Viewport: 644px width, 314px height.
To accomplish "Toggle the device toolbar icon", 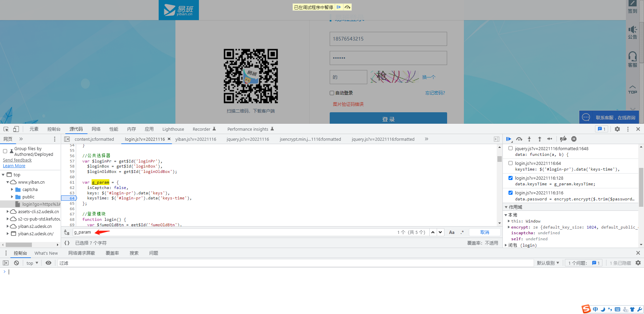I will 16,129.
